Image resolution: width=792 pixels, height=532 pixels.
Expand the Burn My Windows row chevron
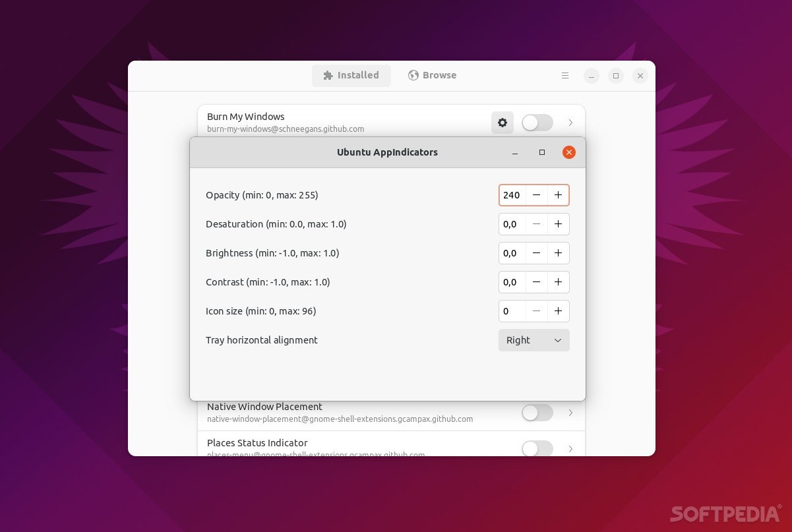(x=570, y=123)
